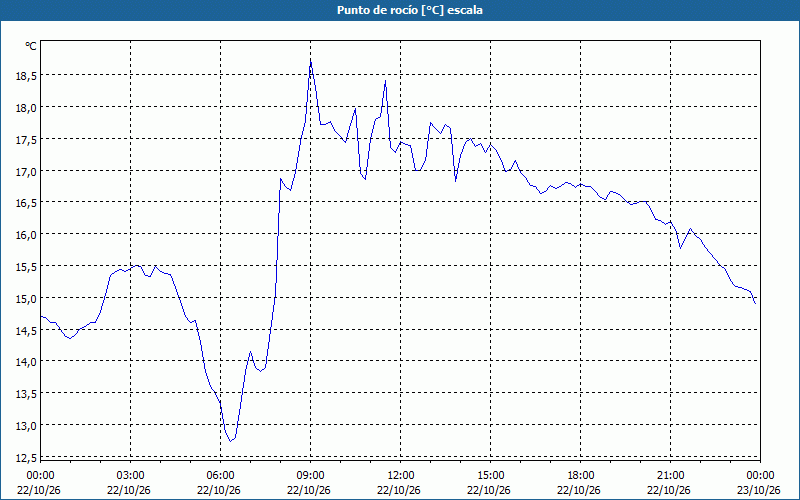Click the 16,0 temperature label
This screenshot has height=500, width=800.
click(26, 235)
